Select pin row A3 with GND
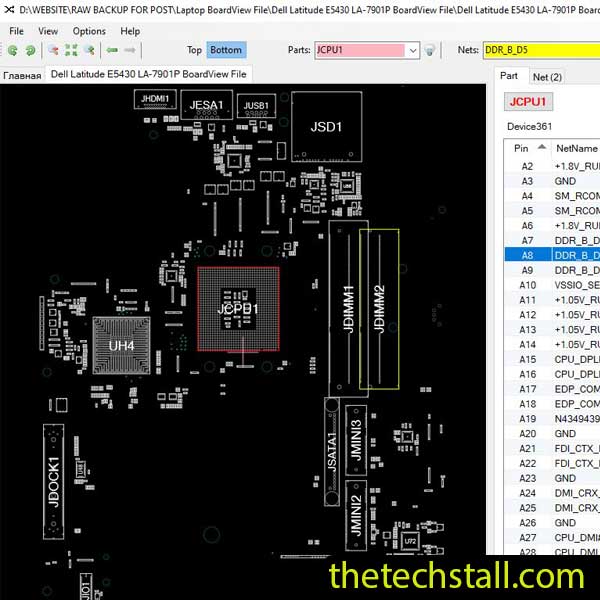Screen dimensions: 600x600 (552, 181)
